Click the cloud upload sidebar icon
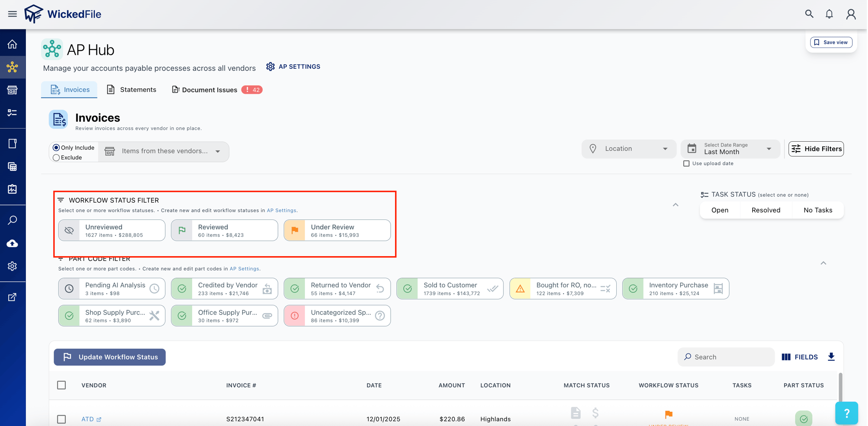The width and height of the screenshot is (868, 426). click(x=13, y=243)
